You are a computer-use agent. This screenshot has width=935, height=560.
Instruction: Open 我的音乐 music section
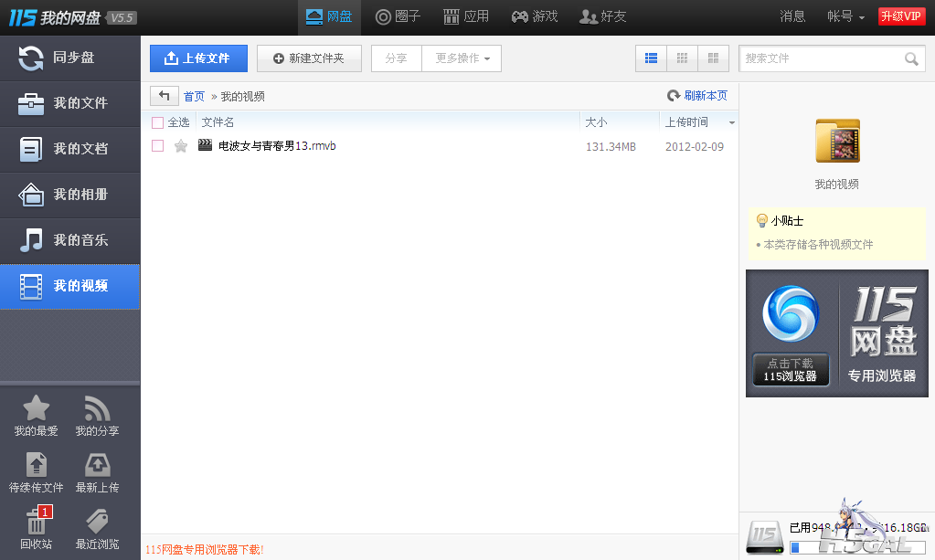pyautogui.click(x=69, y=240)
